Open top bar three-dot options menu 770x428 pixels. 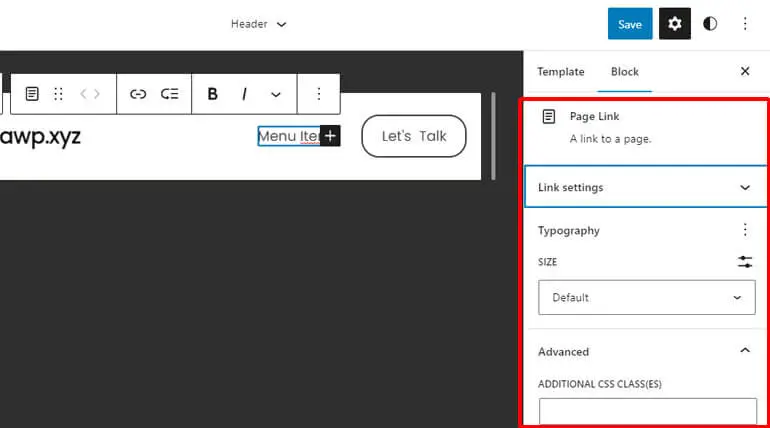(745, 24)
